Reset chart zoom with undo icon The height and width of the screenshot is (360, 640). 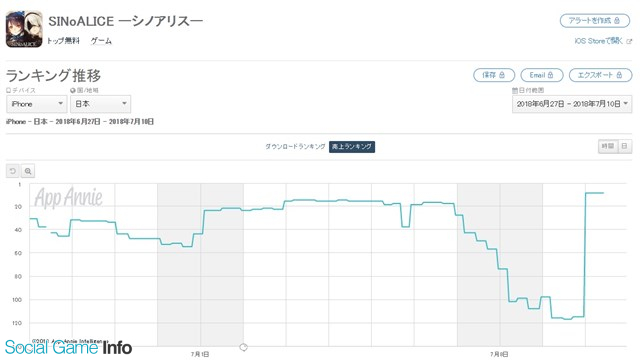[x=13, y=171]
